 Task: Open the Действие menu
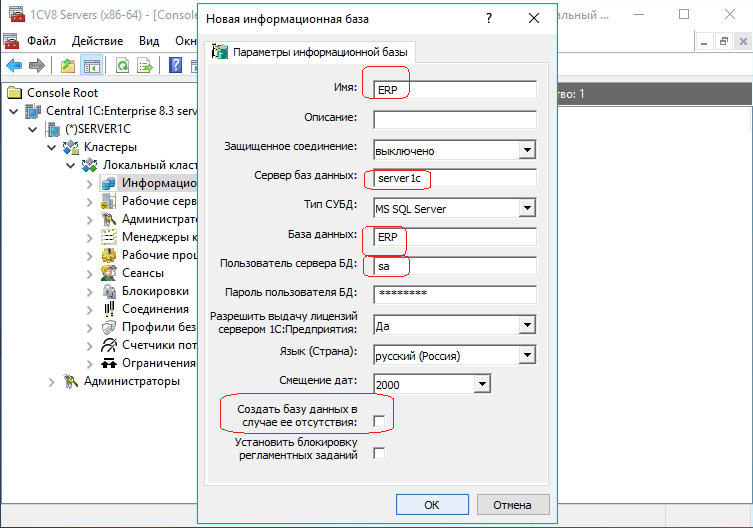(97, 41)
